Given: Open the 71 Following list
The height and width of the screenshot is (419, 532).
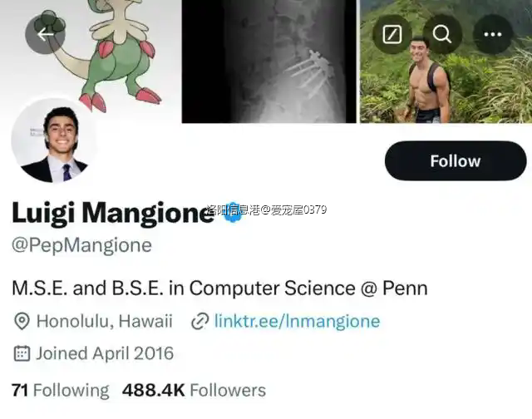Looking at the screenshot, I should click(60, 390).
